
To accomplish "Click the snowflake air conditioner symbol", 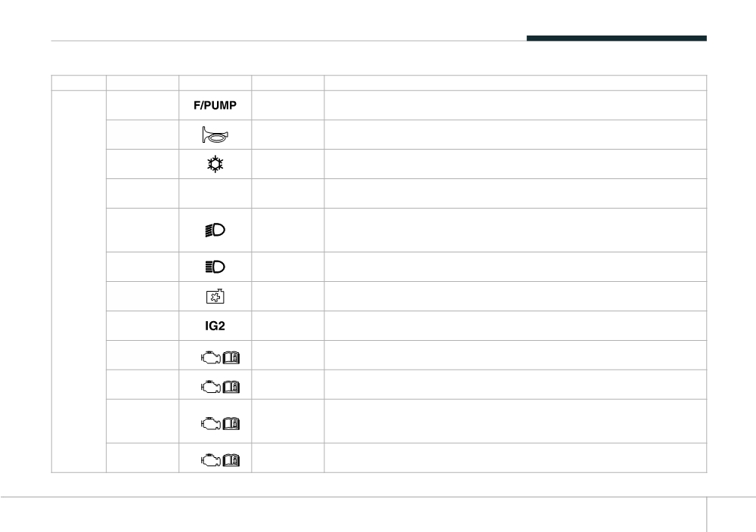I will click(215, 164).
